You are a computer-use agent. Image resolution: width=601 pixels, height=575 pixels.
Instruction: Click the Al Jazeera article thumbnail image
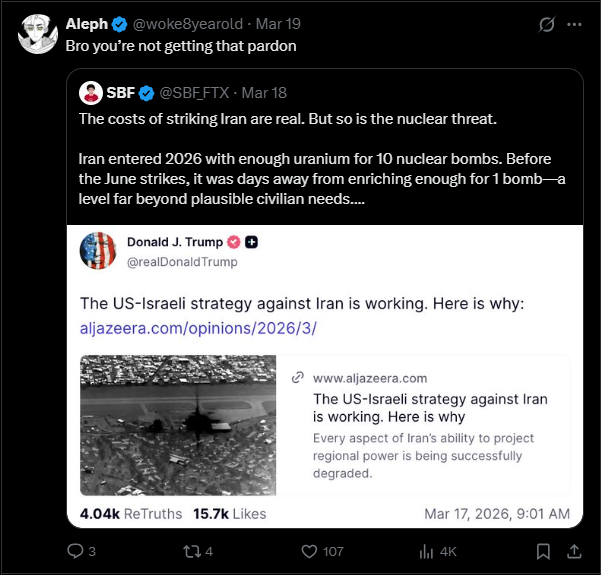pos(177,424)
